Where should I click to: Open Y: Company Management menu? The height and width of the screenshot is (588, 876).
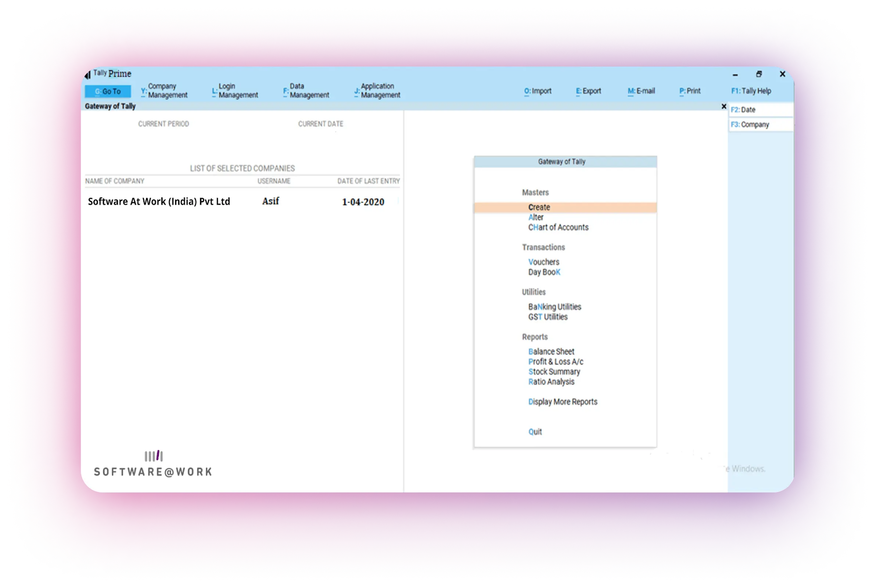(164, 91)
